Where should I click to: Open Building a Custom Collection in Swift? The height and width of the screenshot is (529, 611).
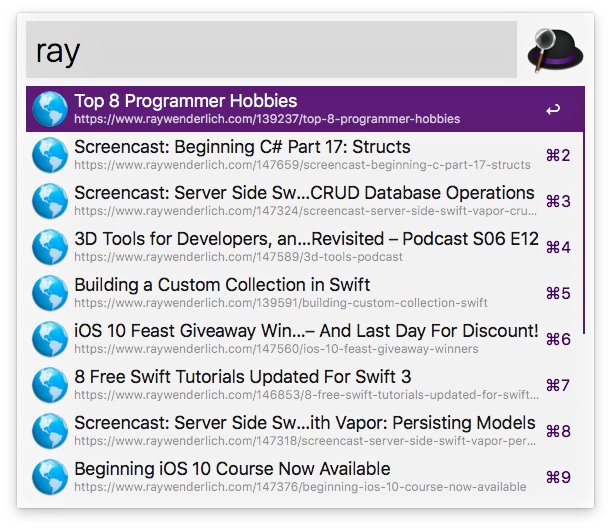pos(222,285)
